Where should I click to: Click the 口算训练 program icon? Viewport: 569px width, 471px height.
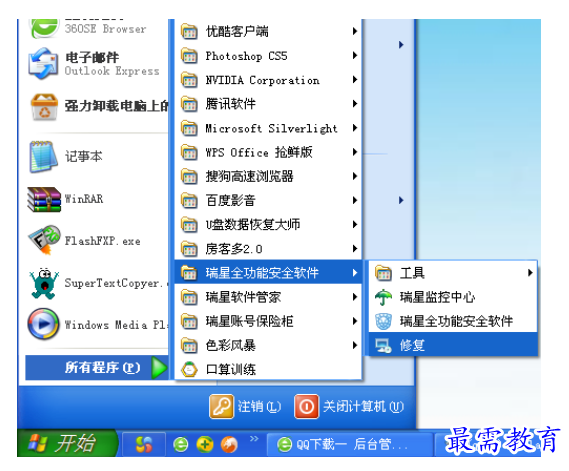189,370
